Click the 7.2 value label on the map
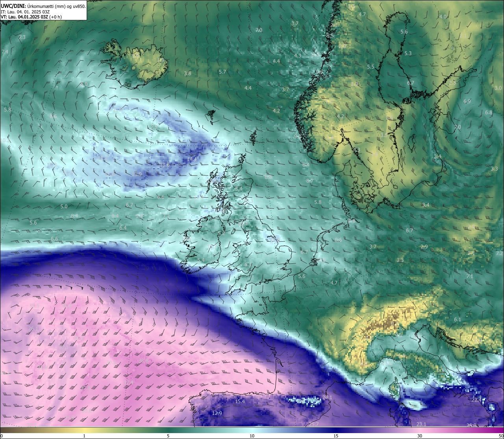Screen dimensions: 504x439 tap(499, 254)
